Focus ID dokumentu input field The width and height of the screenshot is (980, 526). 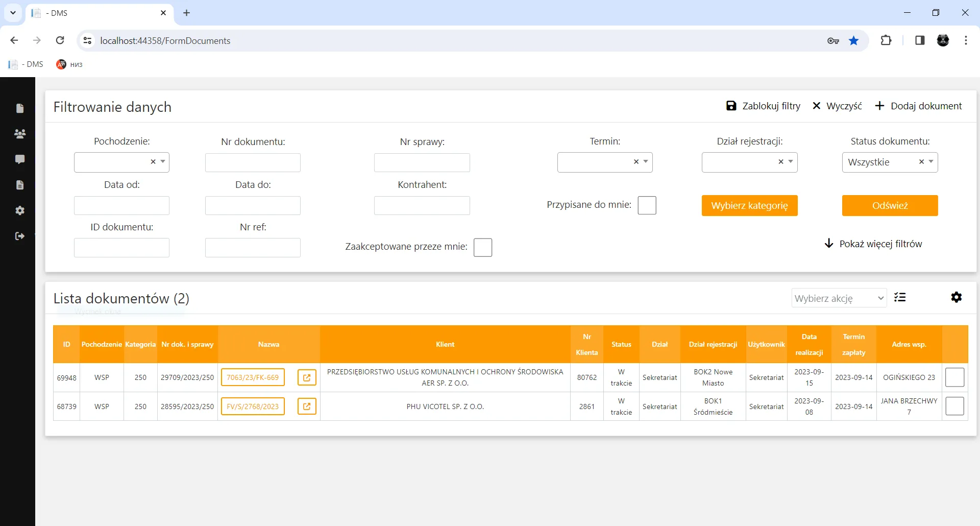pos(121,248)
